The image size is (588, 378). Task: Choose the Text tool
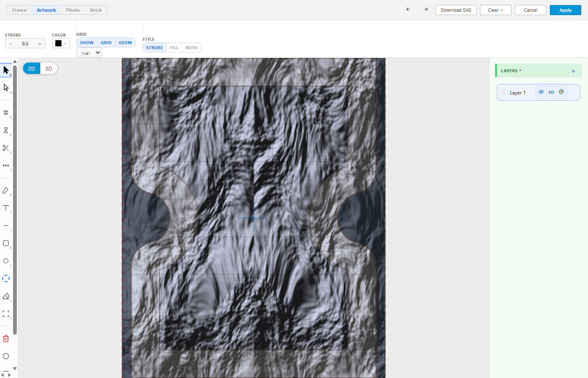pos(6,208)
